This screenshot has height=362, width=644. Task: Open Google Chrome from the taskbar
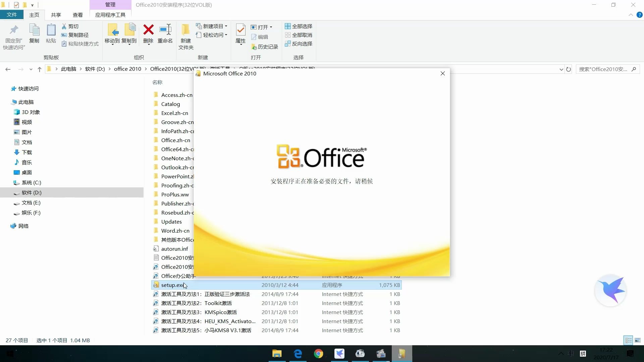319,354
